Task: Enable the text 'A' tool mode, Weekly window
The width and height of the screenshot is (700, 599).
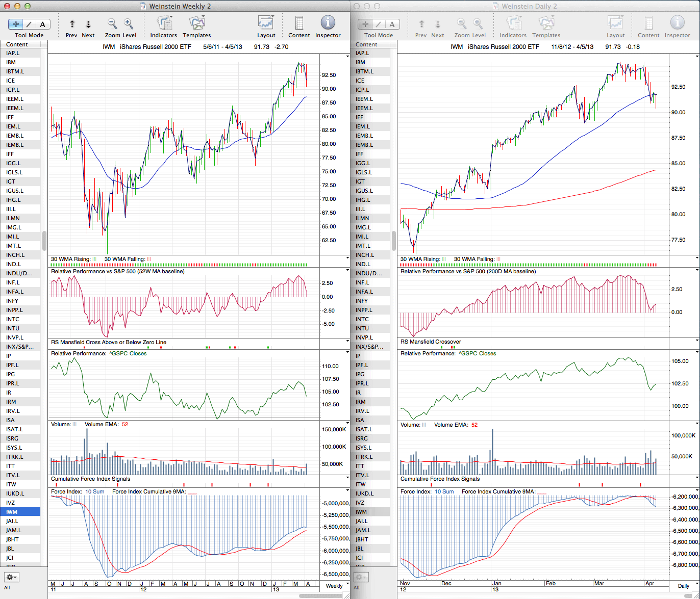Action: point(42,24)
